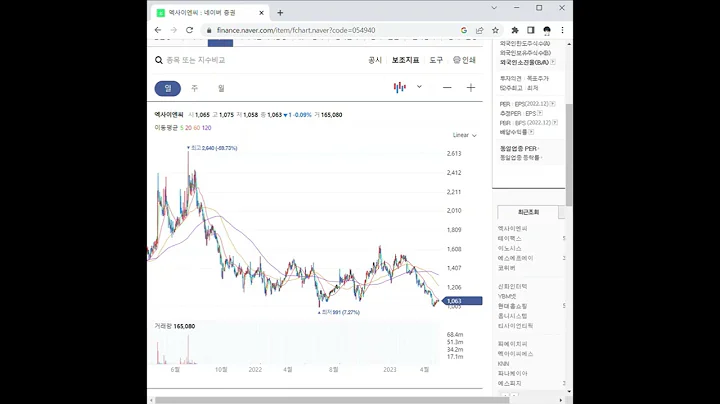720x404 pixels.
Task: Click the info icon beside PER EPS(2022.12)
Action: 553,104
